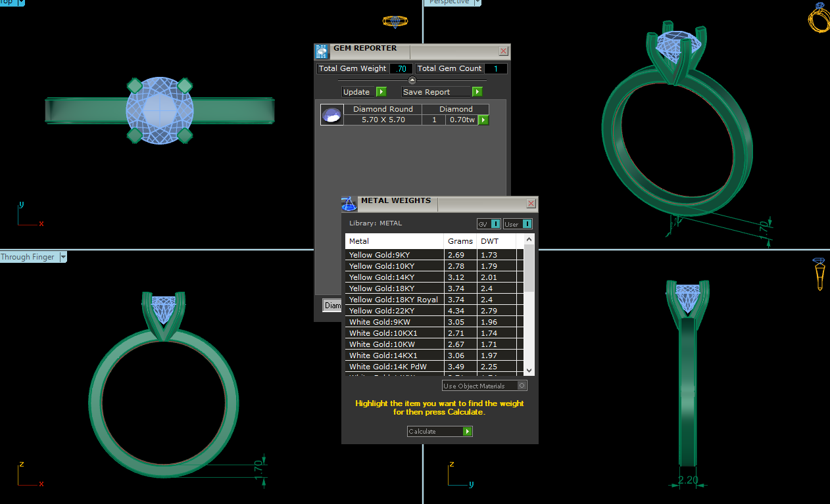
Task: Toggle the GV library switch
Action: [495, 224]
